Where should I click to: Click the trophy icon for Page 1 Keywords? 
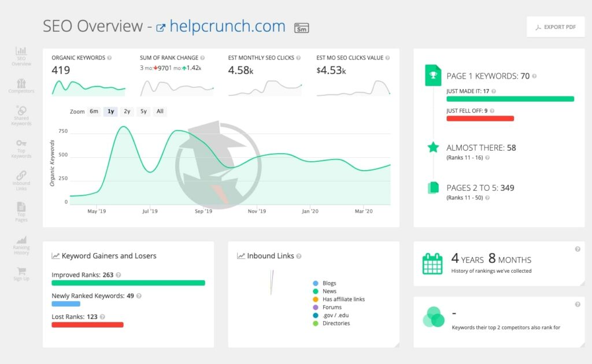pos(433,76)
